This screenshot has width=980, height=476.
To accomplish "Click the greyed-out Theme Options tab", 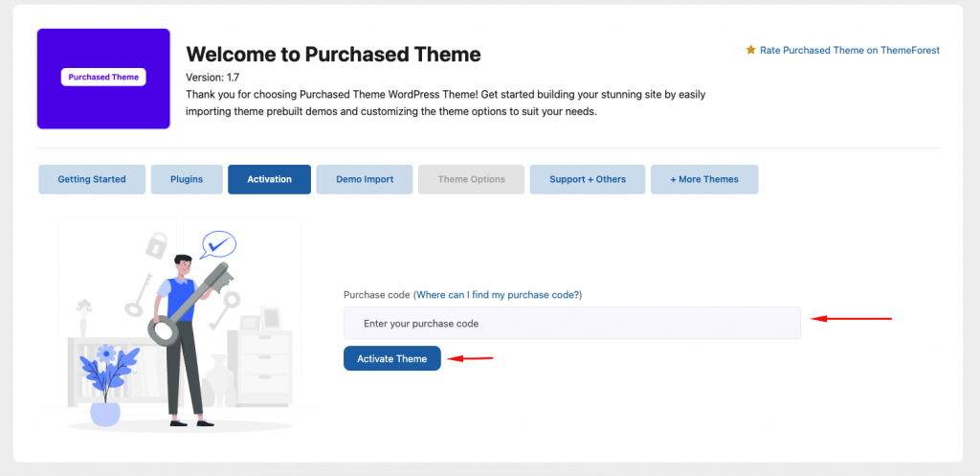I will pyautogui.click(x=471, y=179).
